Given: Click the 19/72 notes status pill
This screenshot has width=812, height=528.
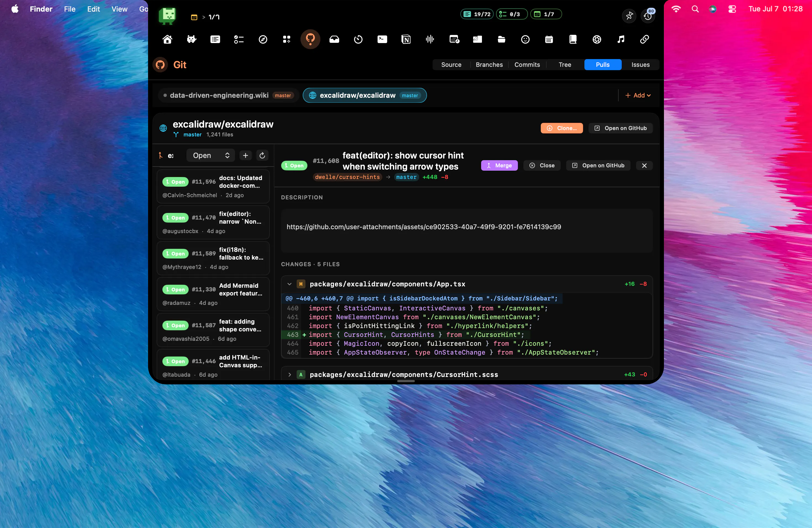Looking at the screenshot, I should (477, 14).
